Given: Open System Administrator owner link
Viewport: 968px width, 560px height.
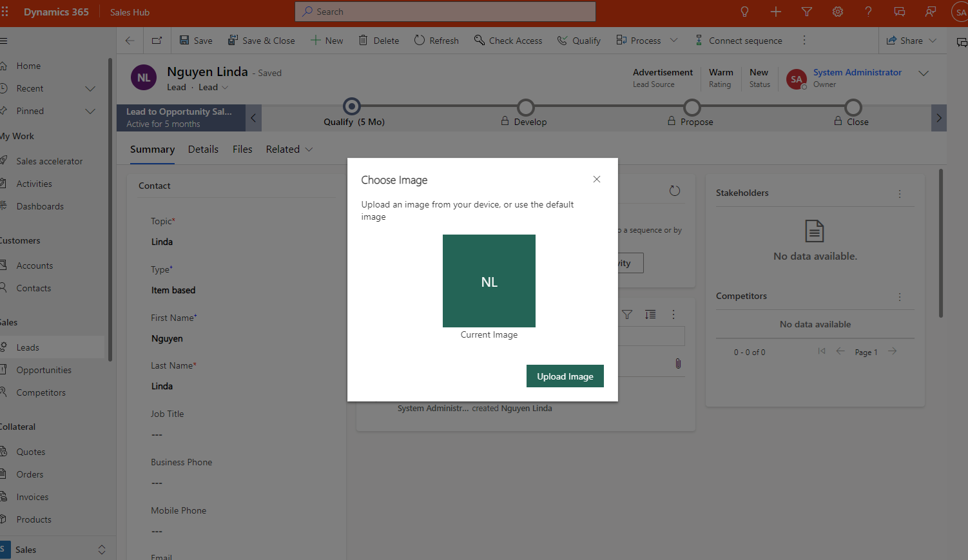Looking at the screenshot, I should tap(857, 72).
